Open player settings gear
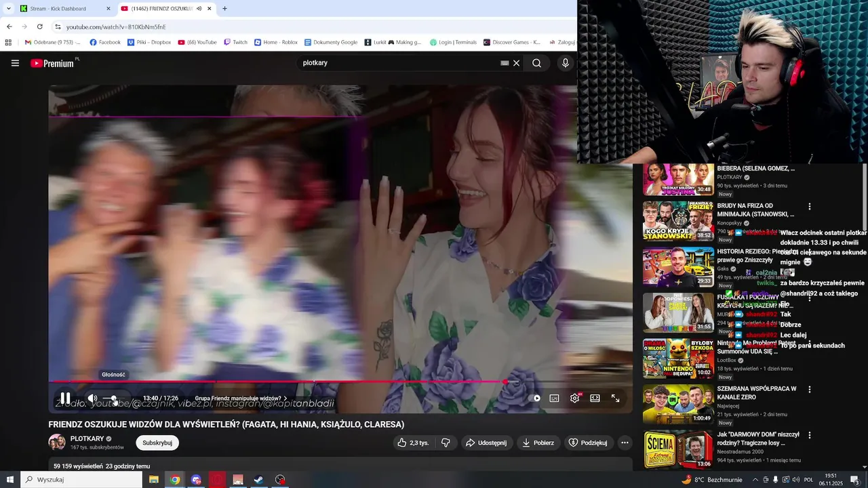 point(575,399)
